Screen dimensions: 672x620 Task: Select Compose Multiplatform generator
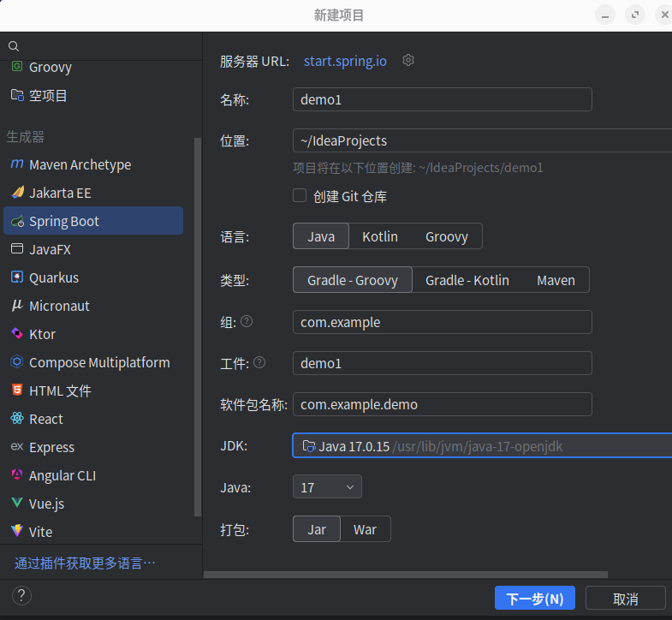click(93, 362)
